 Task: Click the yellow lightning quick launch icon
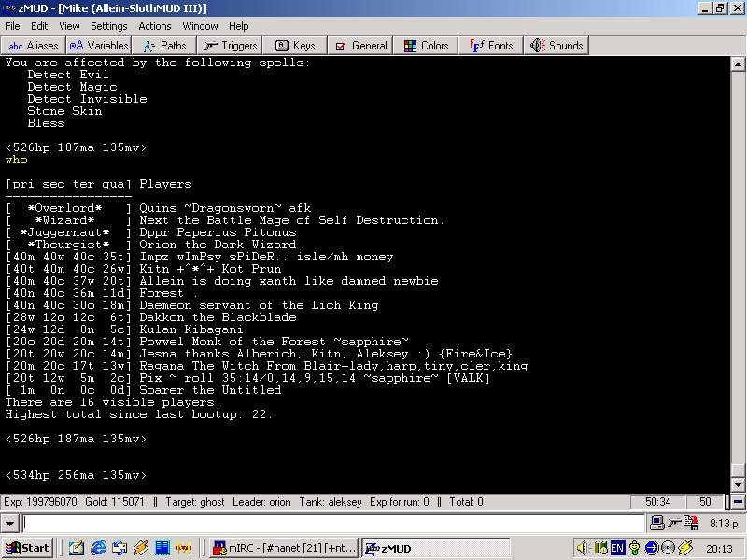141,548
